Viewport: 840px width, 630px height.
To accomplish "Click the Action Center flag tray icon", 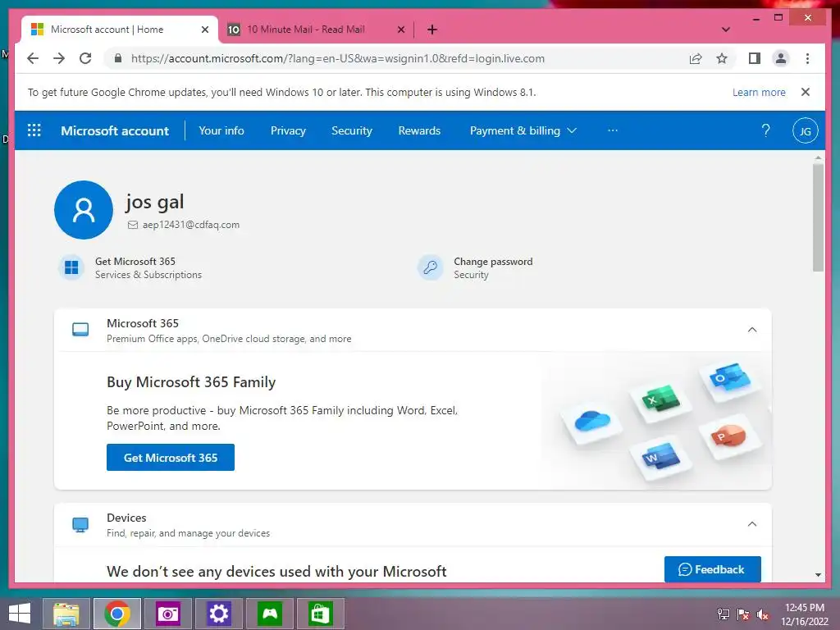I will coord(743,614).
